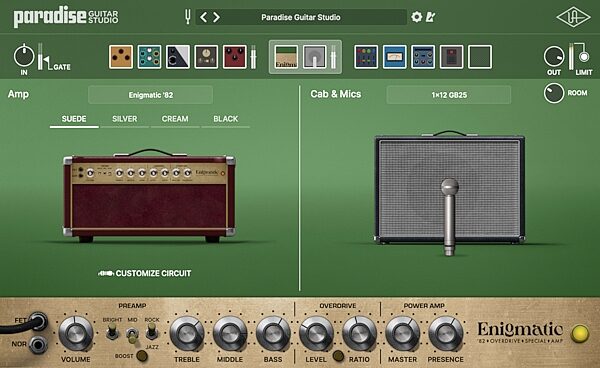600x368 pixels.
Task: Plug into the FET input jack
Action: 38,321
